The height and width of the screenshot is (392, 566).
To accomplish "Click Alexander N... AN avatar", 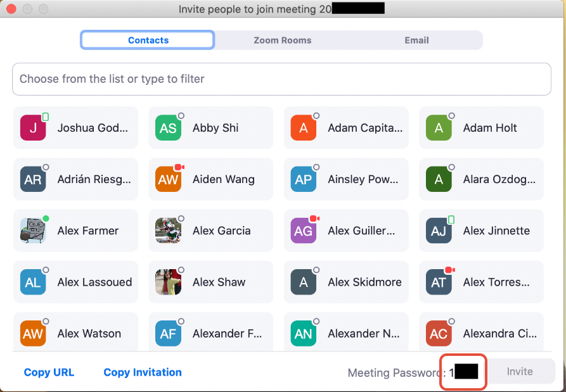I will [304, 334].
